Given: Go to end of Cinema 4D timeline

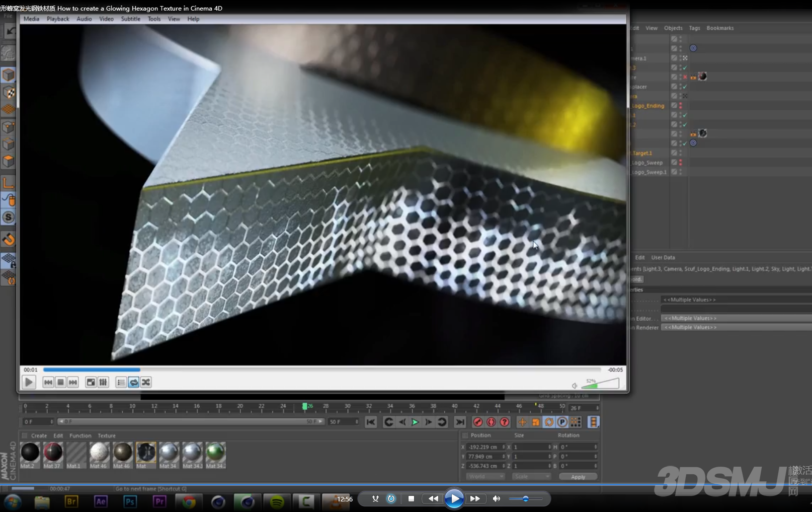Looking at the screenshot, I should (x=460, y=422).
